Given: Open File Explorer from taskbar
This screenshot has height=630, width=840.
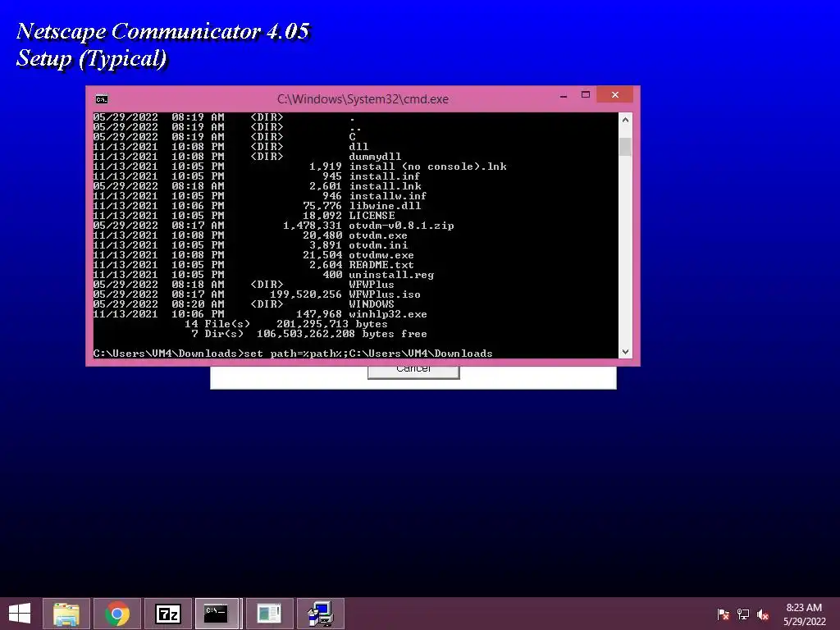Looking at the screenshot, I should pyautogui.click(x=66, y=614).
